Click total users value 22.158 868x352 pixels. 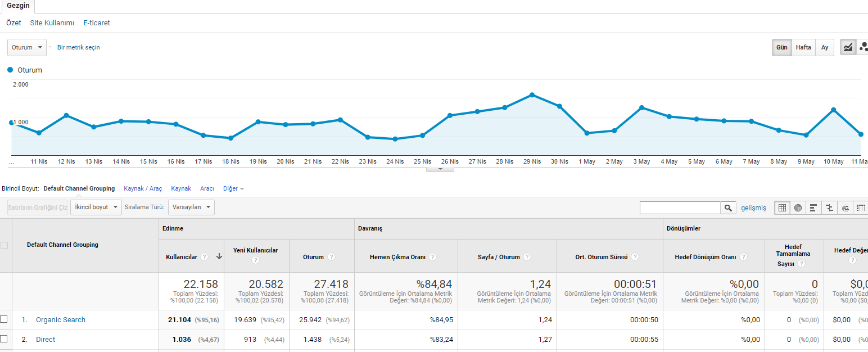(201, 284)
